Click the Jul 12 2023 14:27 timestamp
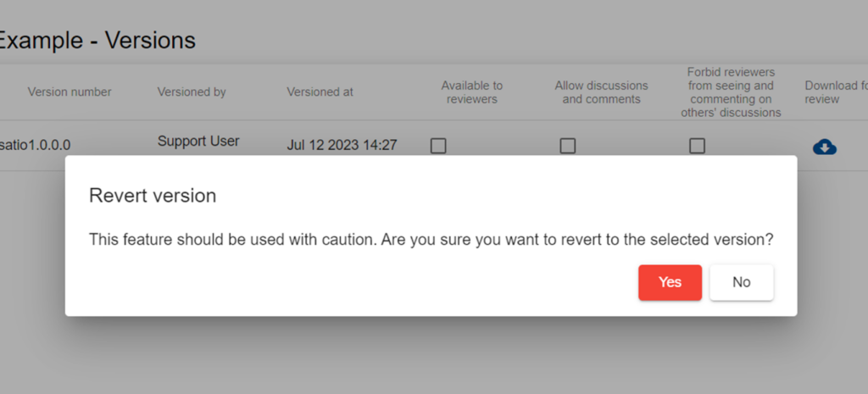Image resolution: width=868 pixels, height=394 pixels. 342,145
